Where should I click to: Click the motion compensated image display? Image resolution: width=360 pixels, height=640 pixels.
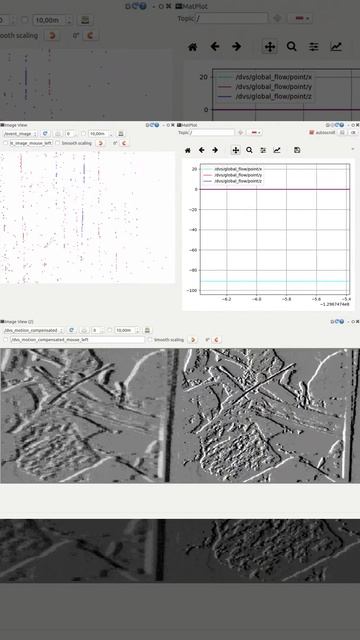pyautogui.click(x=180, y=416)
